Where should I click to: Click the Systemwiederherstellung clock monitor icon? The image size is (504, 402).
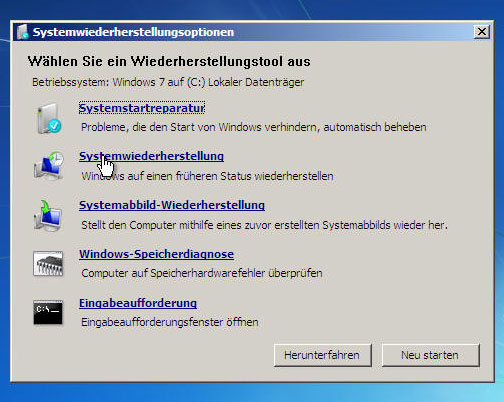click(49, 166)
